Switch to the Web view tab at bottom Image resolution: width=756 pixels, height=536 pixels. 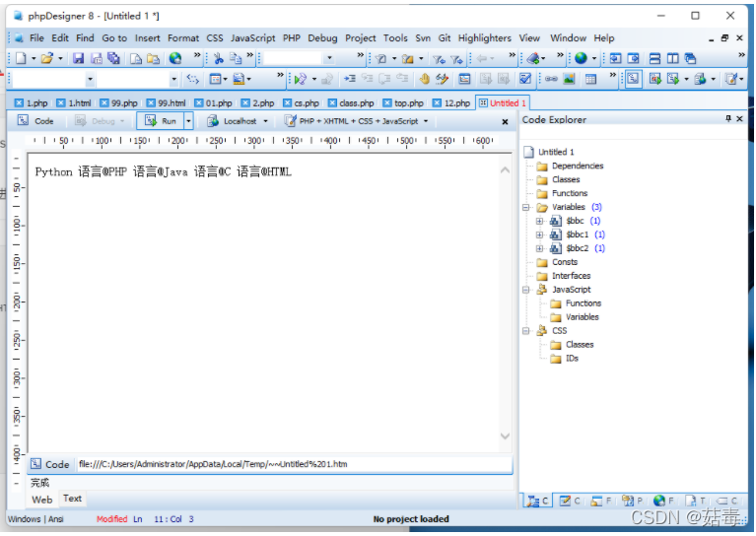click(42, 500)
